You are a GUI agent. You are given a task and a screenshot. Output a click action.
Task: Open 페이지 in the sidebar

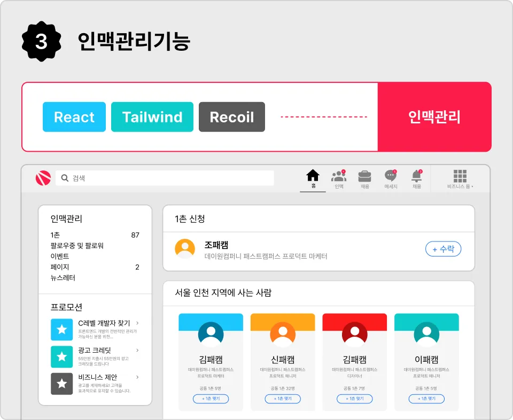coord(59,267)
